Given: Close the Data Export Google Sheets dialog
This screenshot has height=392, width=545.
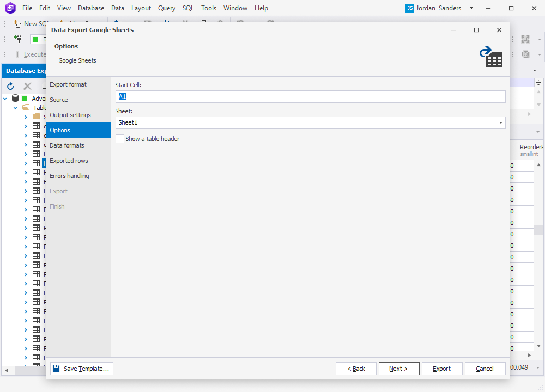Looking at the screenshot, I should [499, 30].
